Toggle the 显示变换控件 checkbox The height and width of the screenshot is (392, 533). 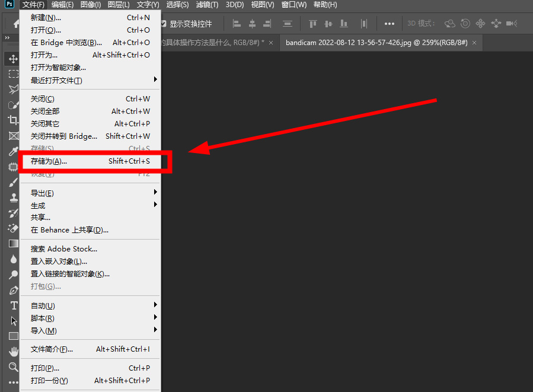164,24
